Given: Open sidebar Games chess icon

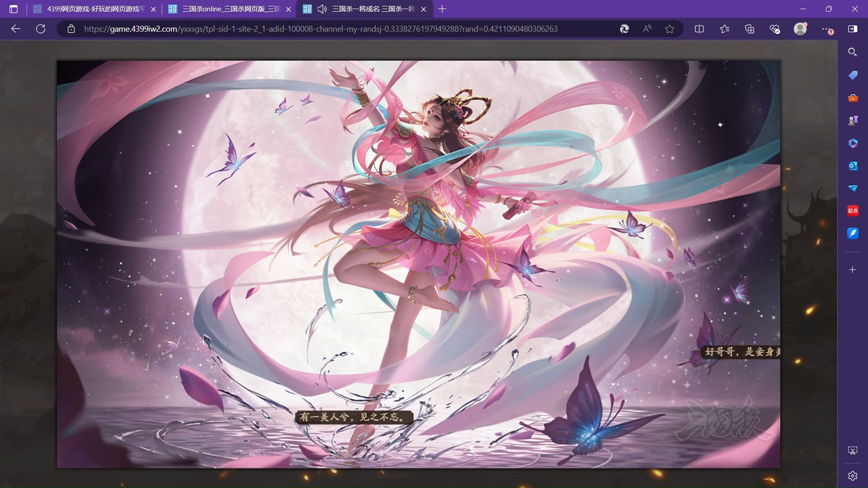Looking at the screenshot, I should [x=853, y=120].
